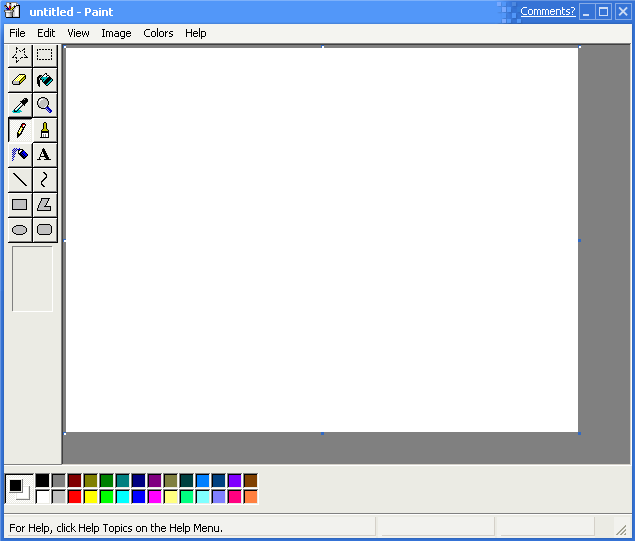Viewport: 635px width, 541px height.
Task: Open the File menu
Action: (17, 33)
